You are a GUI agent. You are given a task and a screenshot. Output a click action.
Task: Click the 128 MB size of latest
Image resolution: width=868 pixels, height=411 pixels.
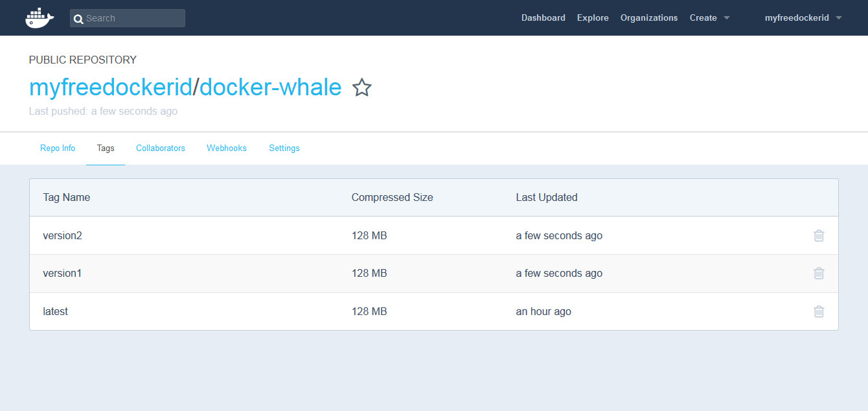(369, 311)
